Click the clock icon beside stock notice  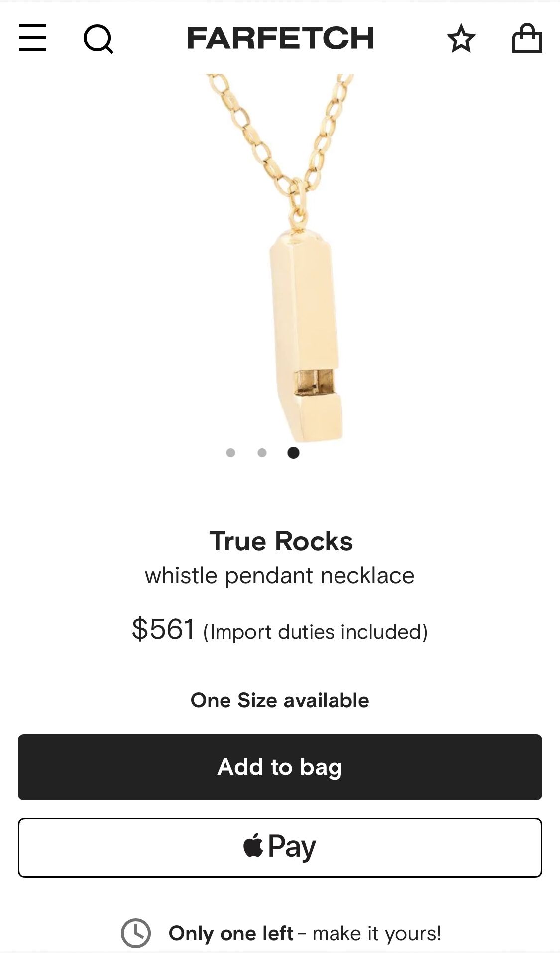click(x=135, y=933)
